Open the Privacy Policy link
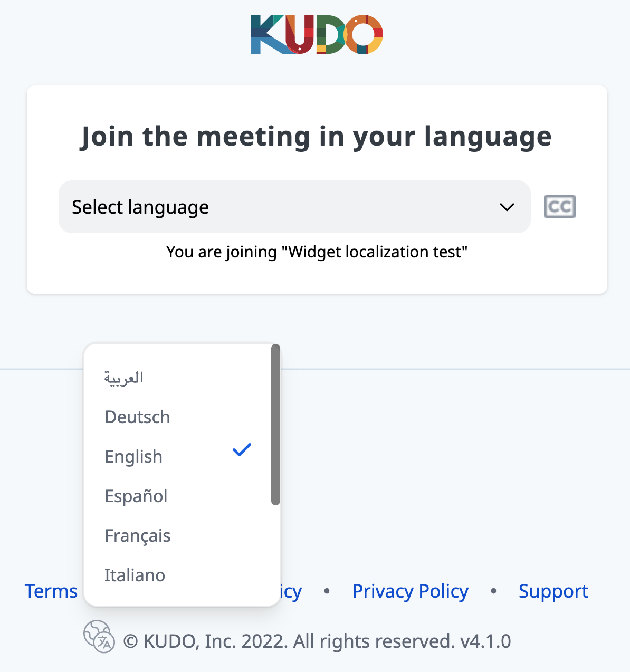The width and height of the screenshot is (630, 672). (410, 591)
